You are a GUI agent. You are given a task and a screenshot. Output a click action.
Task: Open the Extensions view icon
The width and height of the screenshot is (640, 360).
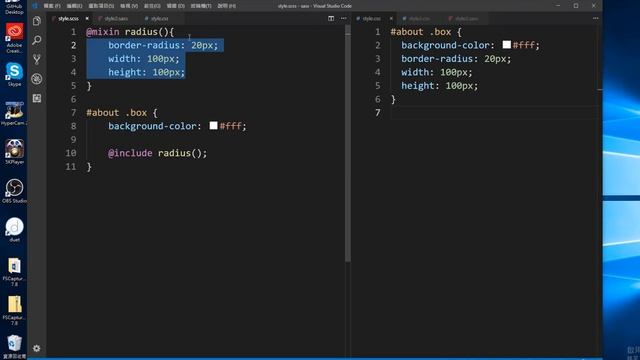click(37, 98)
